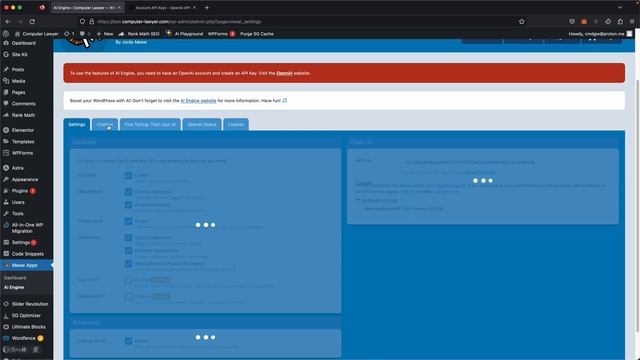Screen dimensions: 640x360
Task: Open the Howdy user account menu
Action: 602,34
